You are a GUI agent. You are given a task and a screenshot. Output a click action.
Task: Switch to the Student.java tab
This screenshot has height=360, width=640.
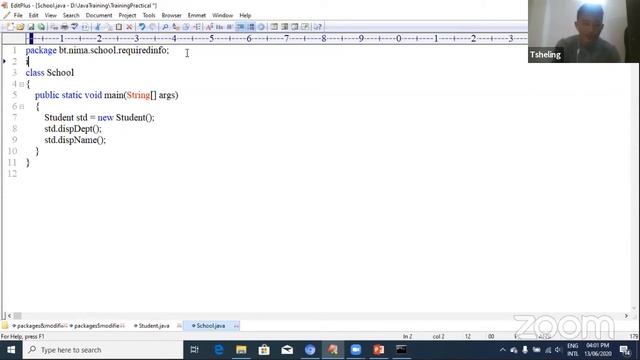coord(154,326)
